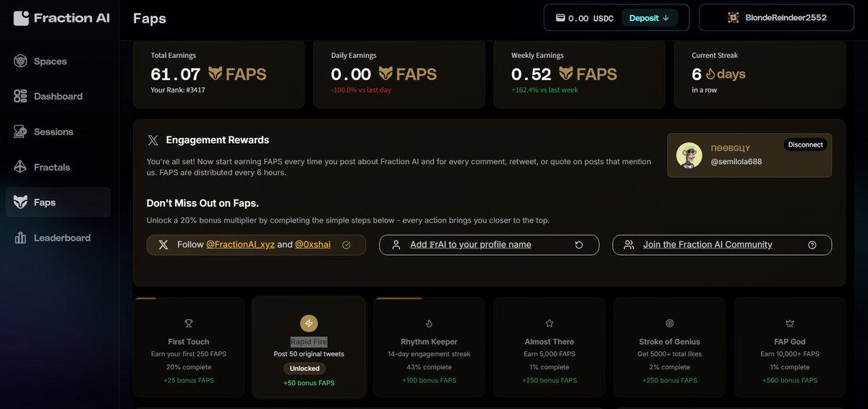Click the First Touch card title
Image resolution: width=868 pixels, height=409 pixels.
point(189,342)
